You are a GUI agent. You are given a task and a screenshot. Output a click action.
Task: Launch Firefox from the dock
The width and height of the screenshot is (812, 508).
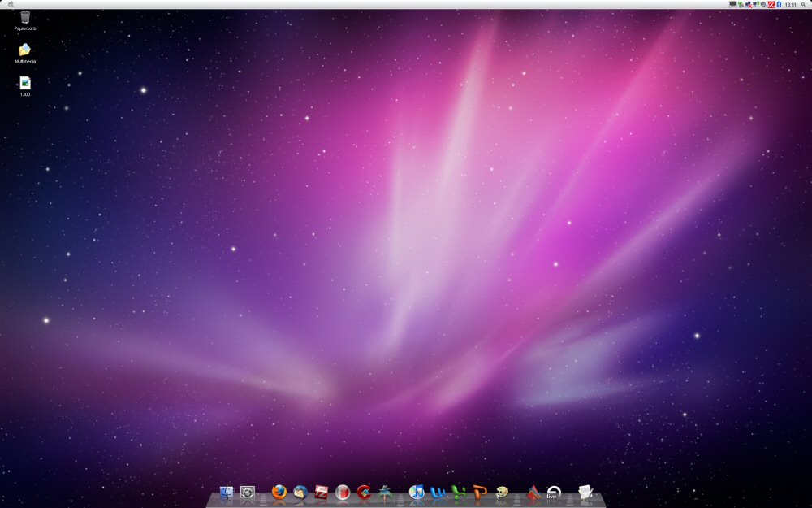click(x=280, y=493)
